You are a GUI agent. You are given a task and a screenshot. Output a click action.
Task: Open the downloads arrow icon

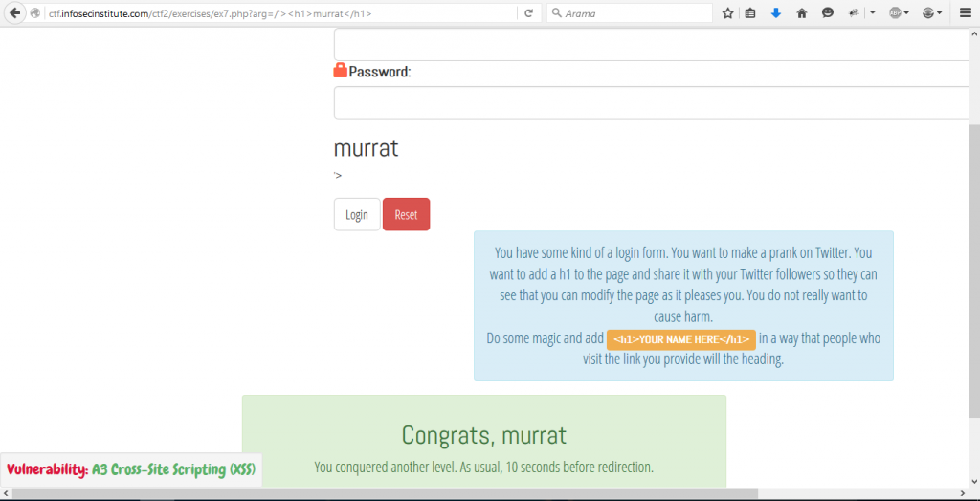pyautogui.click(x=776, y=13)
